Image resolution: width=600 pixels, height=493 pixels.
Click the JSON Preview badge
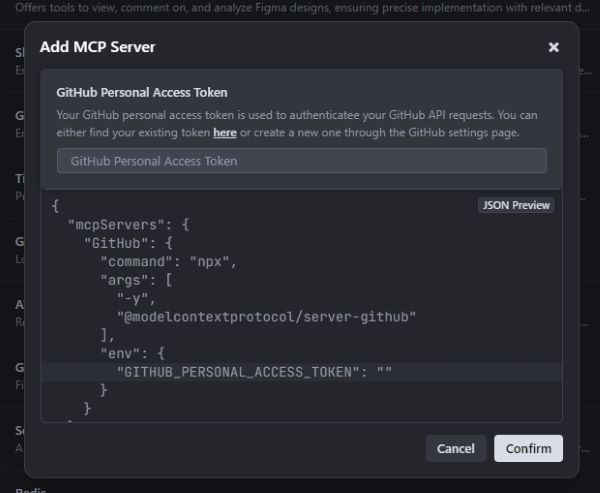pos(516,205)
